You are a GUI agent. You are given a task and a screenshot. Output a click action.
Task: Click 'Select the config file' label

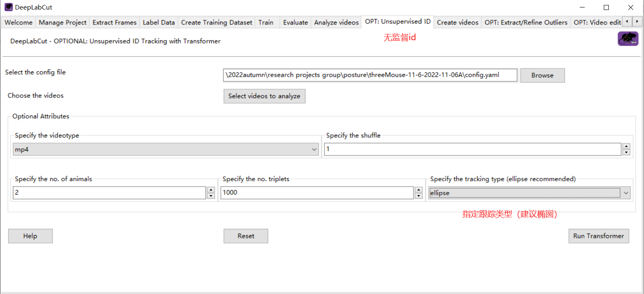point(35,72)
